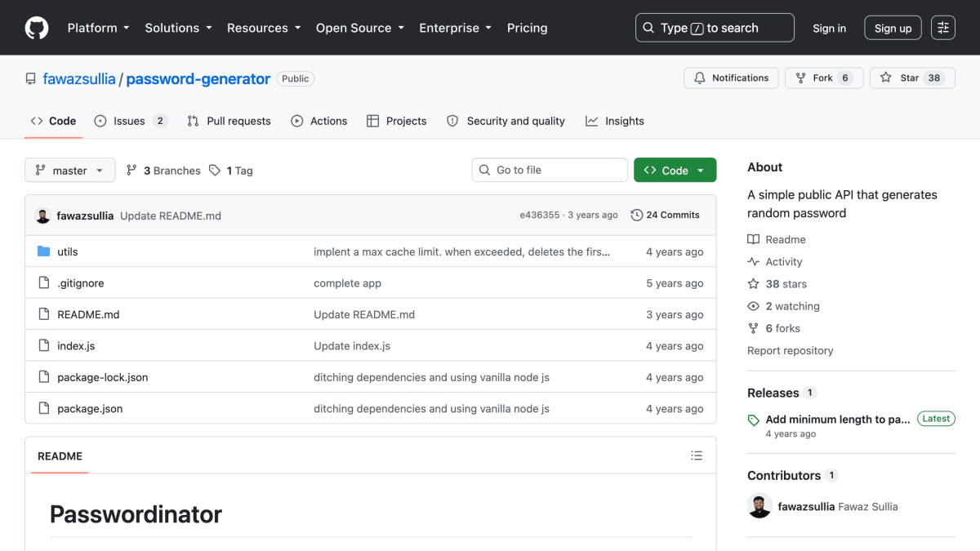View 2 watching watchers link
980x551 pixels.
tap(784, 306)
